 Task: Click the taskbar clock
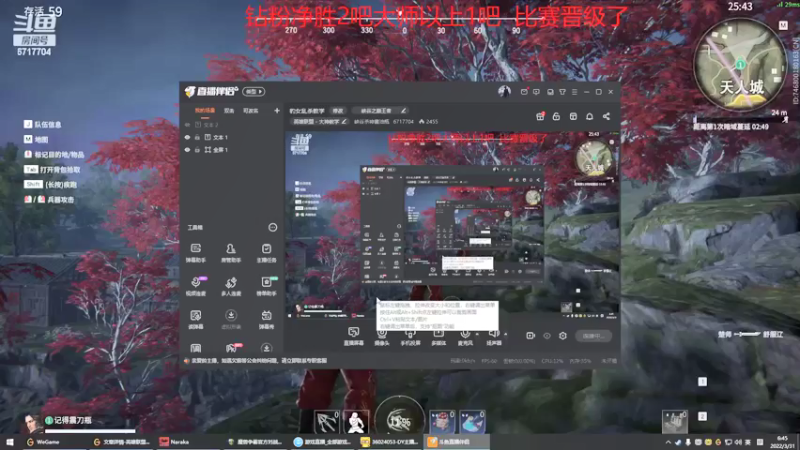coord(781,442)
